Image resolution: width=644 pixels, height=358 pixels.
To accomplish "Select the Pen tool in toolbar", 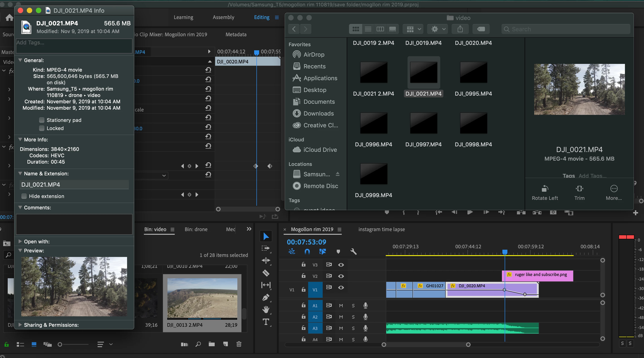I will click(x=266, y=297).
